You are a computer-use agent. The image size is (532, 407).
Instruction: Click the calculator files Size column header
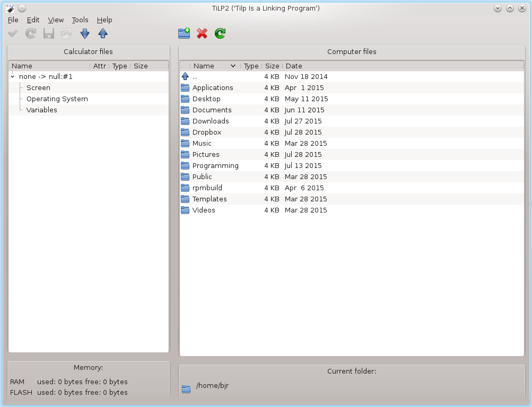pos(141,66)
